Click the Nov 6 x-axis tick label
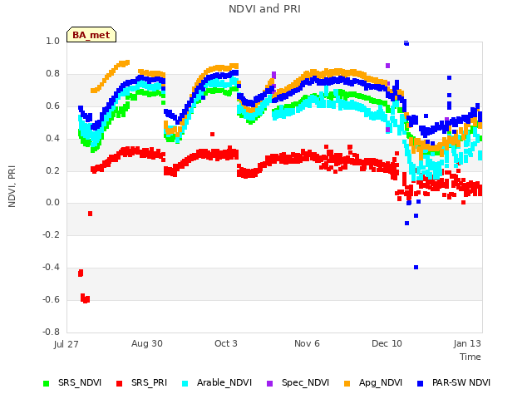 click(307, 343)
